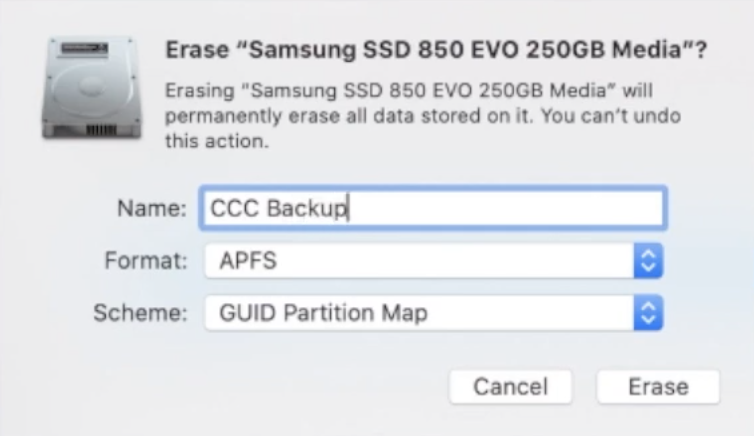
Task: Click the blue chevron arrows beside GUID Partition Map
Action: pos(648,313)
